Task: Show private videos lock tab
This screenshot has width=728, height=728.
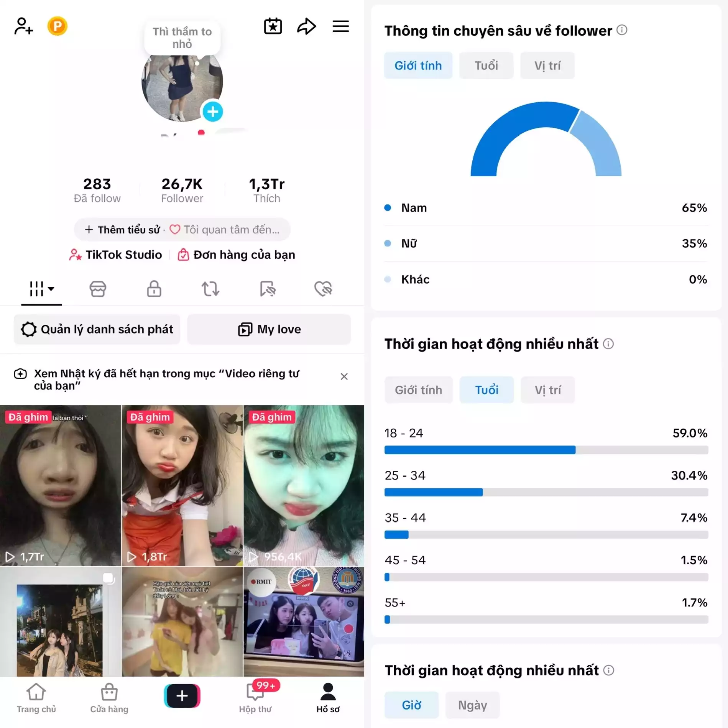Action: pos(154,289)
